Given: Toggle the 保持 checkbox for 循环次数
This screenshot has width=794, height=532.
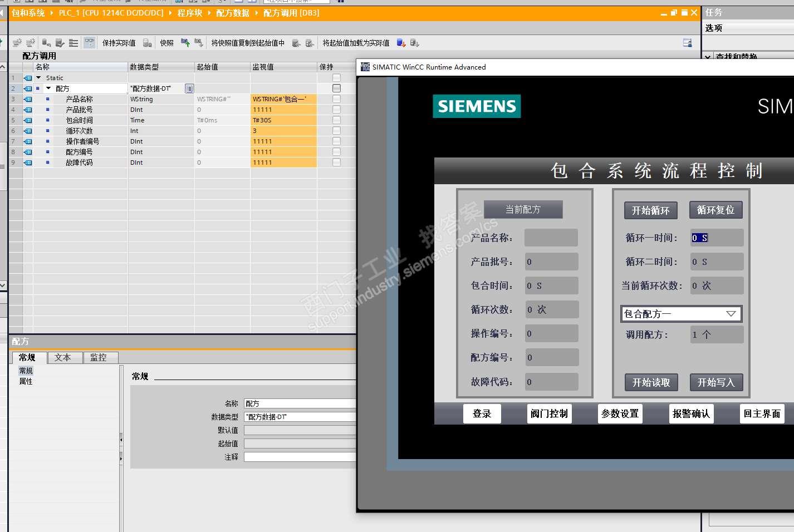Looking at the screenshot, I should pos(336,131).
